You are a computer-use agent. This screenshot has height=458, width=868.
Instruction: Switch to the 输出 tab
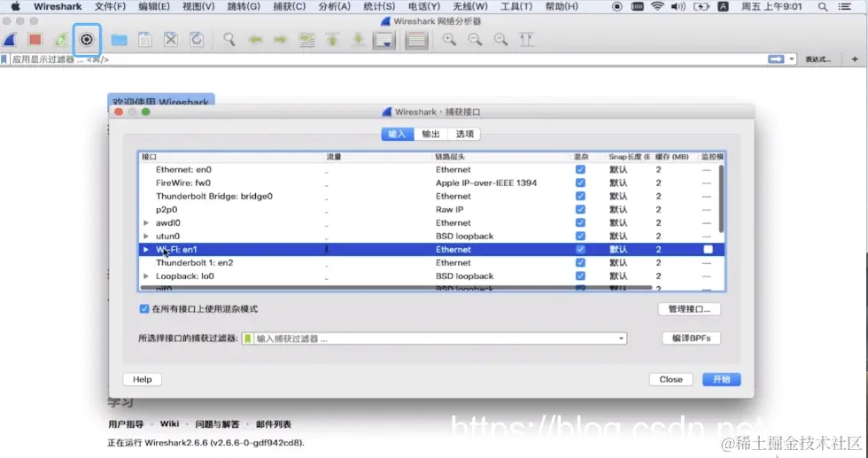430,134
